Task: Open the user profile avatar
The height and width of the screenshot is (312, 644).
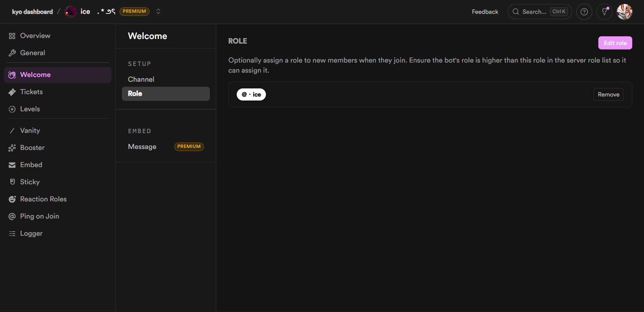Action: [625, 12]
